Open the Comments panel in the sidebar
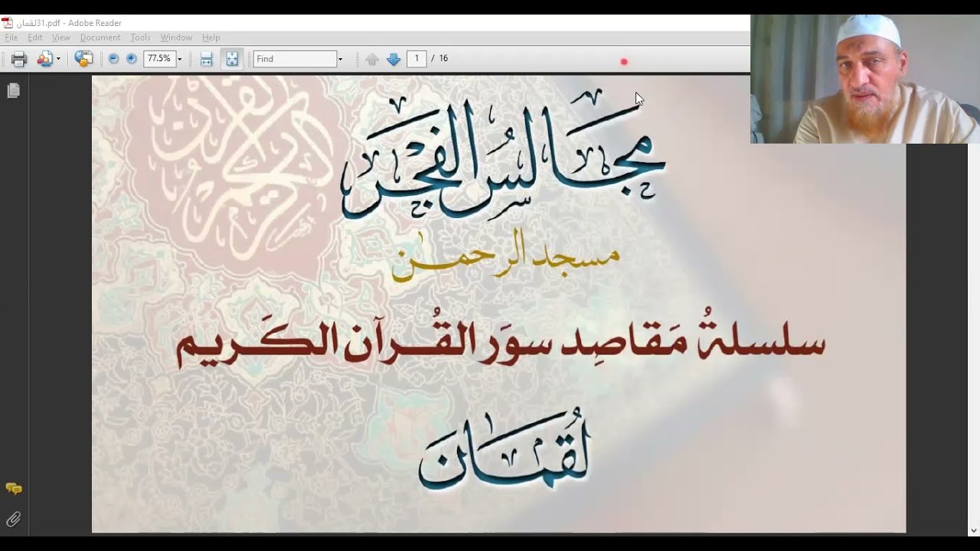 14,488
